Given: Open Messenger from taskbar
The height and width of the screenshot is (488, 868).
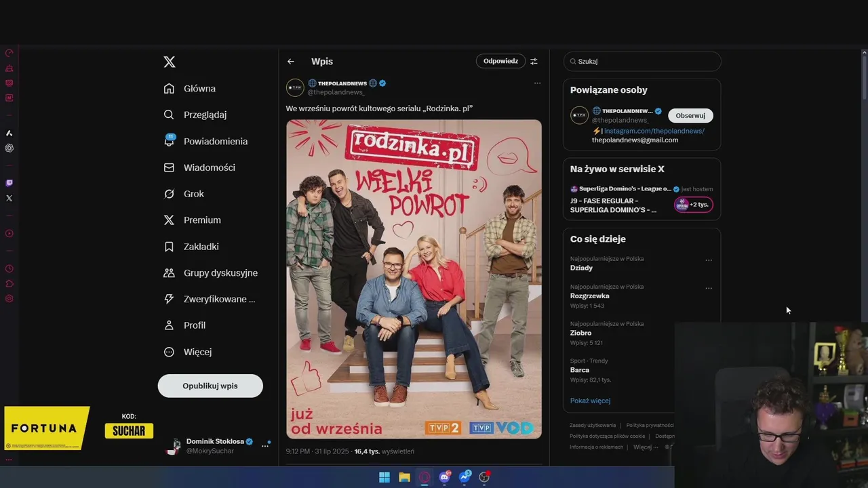Looking at the screenshot, I should [465, 477].
